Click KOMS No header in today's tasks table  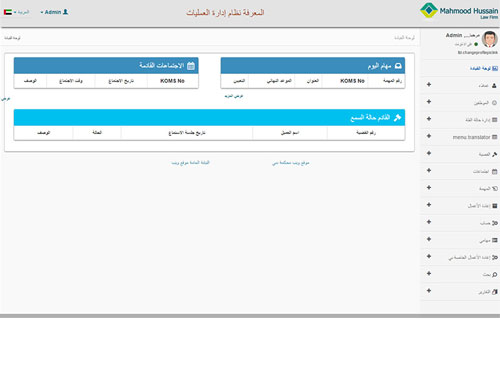tap(352, 81)
